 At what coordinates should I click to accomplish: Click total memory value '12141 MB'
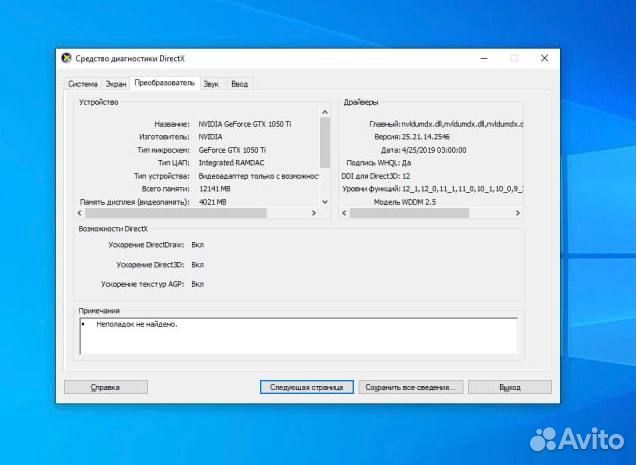pyautogui.click(x=215, y=189)
